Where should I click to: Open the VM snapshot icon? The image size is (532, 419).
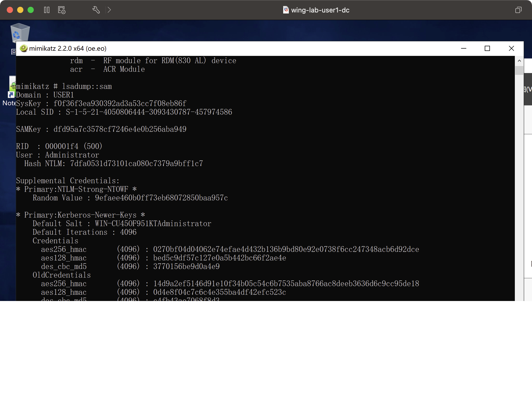62,10
